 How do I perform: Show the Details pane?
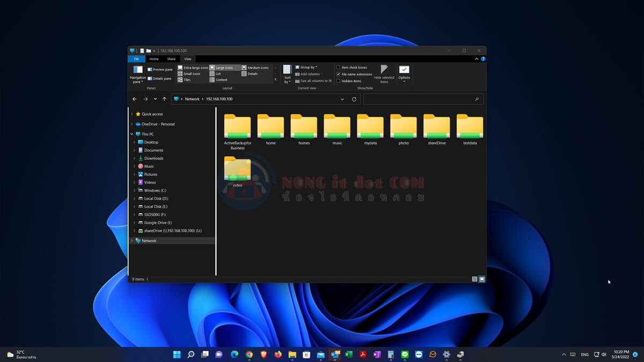[159, 79]
